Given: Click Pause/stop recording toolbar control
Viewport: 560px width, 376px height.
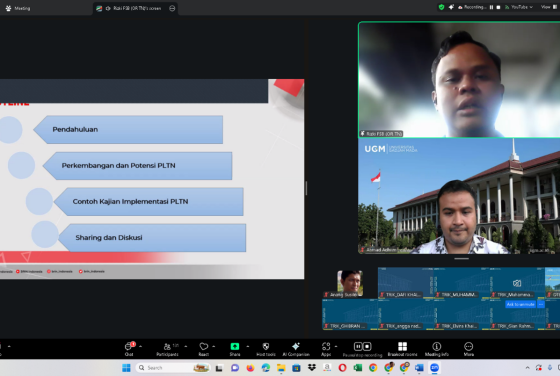Looking at the screenshot, I should 362,349.
